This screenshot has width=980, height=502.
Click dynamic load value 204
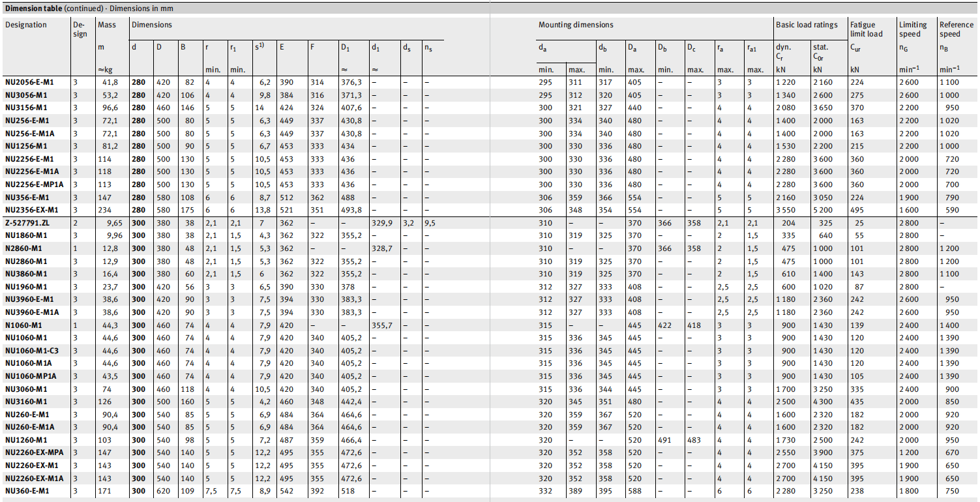click(x=789, y=223)
